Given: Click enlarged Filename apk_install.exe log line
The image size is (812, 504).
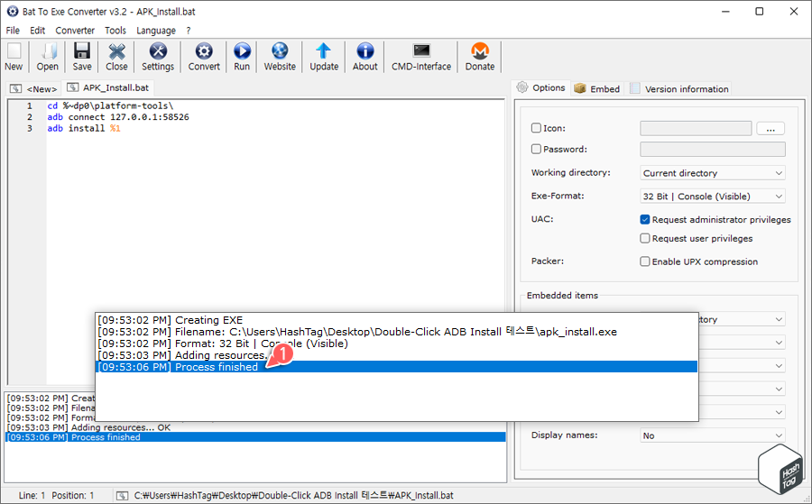Looking at the screenshot, I should [x=357, y=332].
